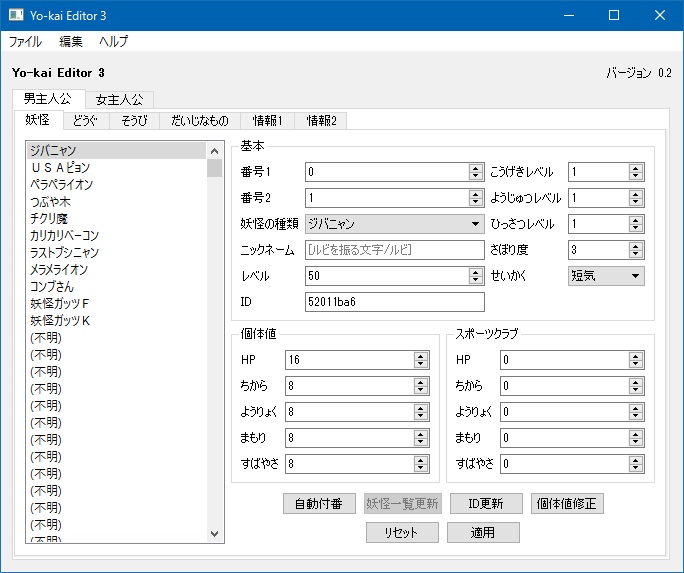This screenshot has height=573, width=684.
Task: Click the 適用 button
Action: (x=483, y=532)
